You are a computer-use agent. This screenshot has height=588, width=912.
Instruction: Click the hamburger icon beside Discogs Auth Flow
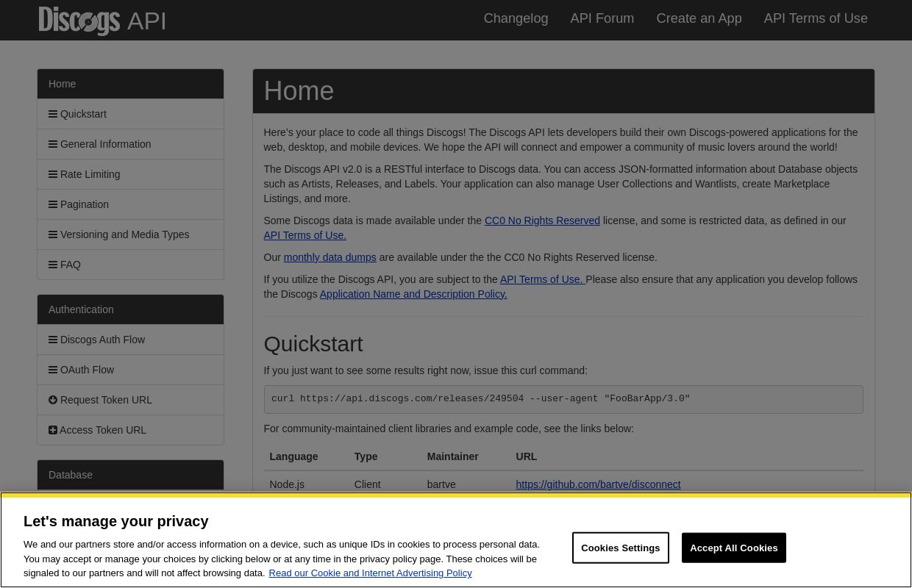pyautogui.click(x=53, y=340)
